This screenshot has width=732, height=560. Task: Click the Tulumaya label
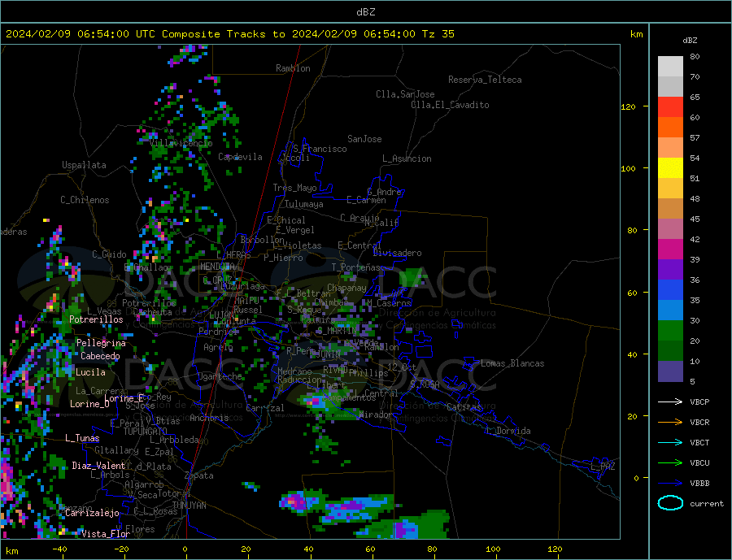point(304,204)
